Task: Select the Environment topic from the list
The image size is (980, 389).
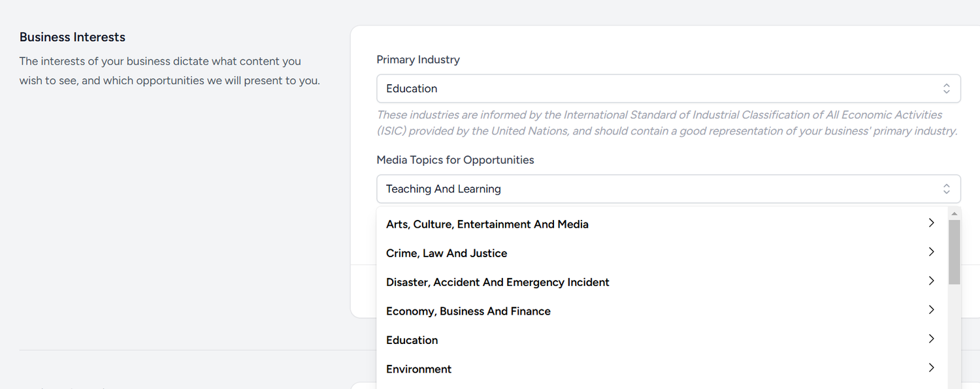Action: [419, 369]
